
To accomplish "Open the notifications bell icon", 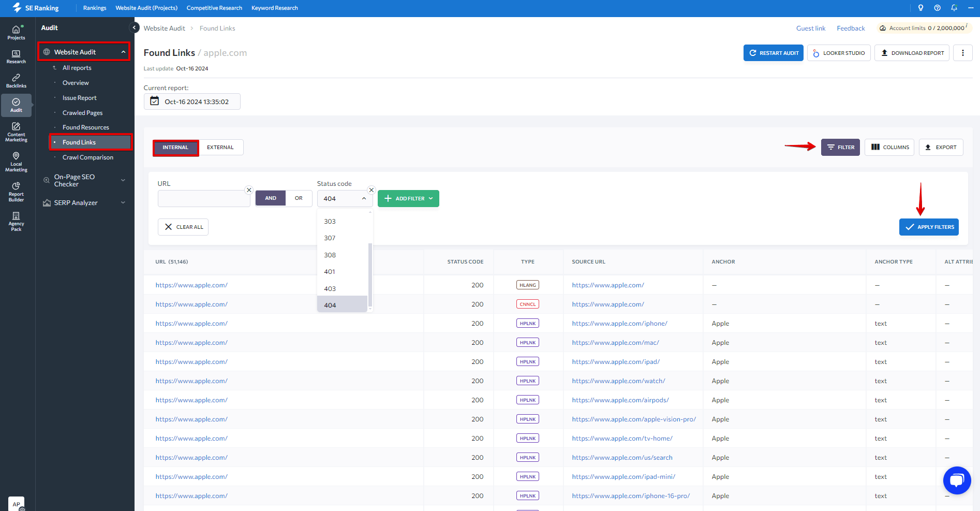I will (954, 8).
